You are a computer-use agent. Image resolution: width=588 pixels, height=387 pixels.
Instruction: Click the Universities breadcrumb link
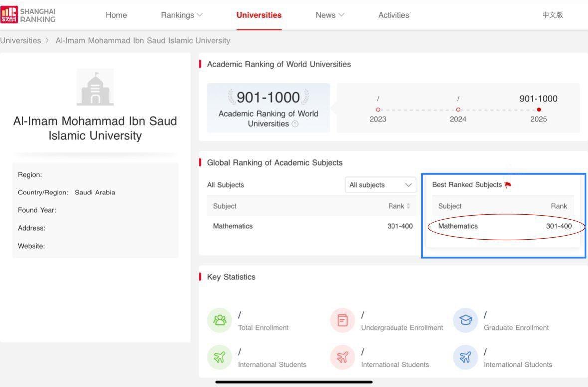pos(21,41)
